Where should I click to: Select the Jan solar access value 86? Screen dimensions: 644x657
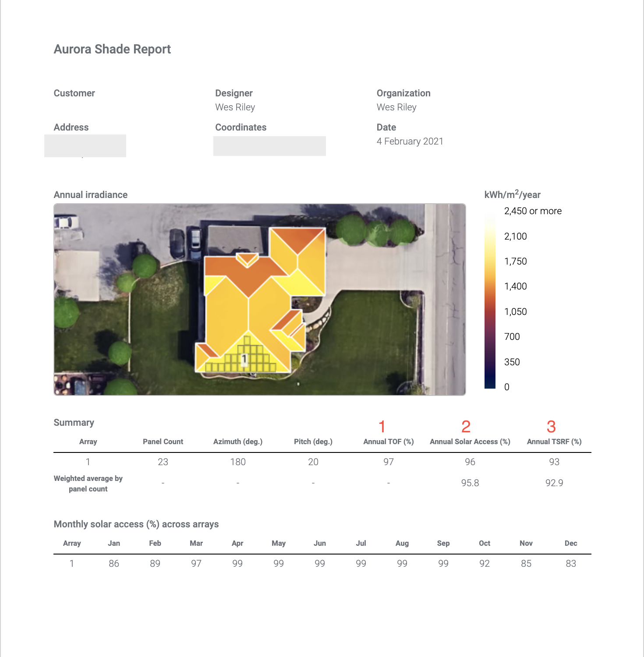(x=114, y=564)
